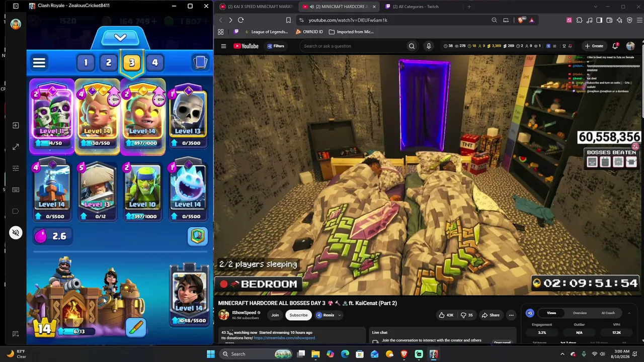644x362 pixels.
Task: Open the OWN3D ID bookmark
Action: (309, 32)
